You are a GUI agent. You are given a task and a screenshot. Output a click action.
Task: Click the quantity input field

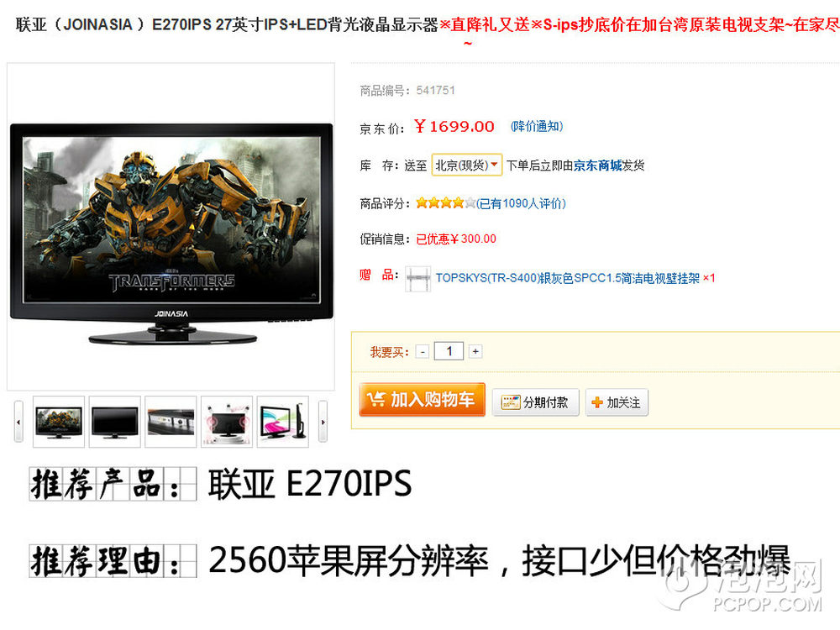(449, 351)
